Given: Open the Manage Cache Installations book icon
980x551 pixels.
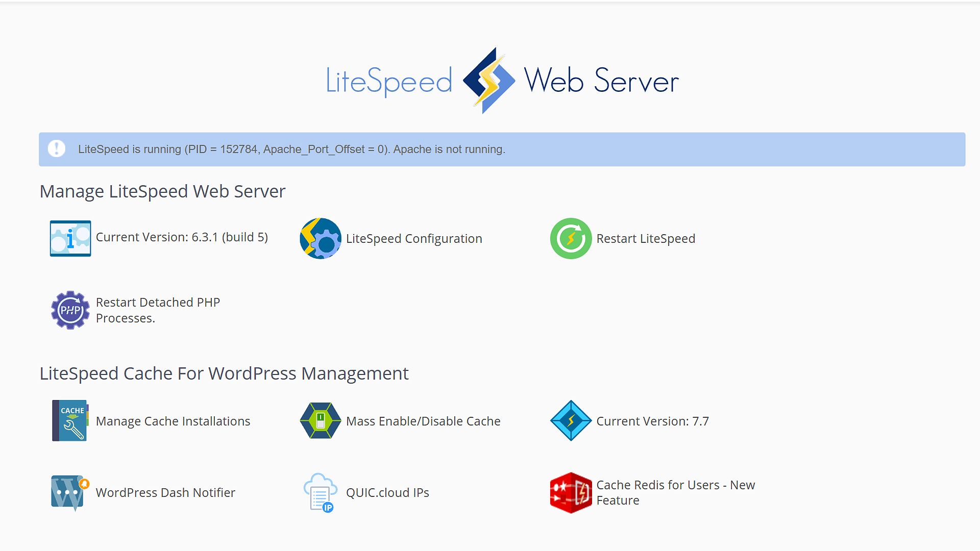Looking at the screenshot, I should click(70, 421).
